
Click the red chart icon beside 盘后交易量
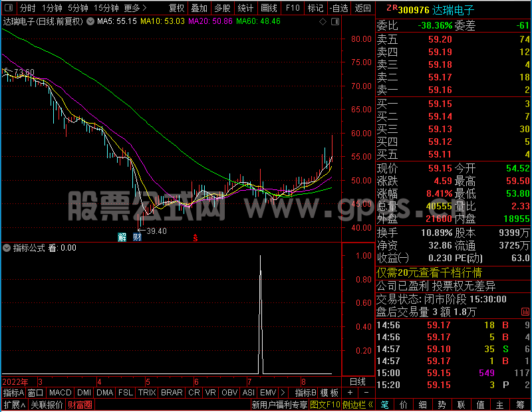[x=525, y=312]
